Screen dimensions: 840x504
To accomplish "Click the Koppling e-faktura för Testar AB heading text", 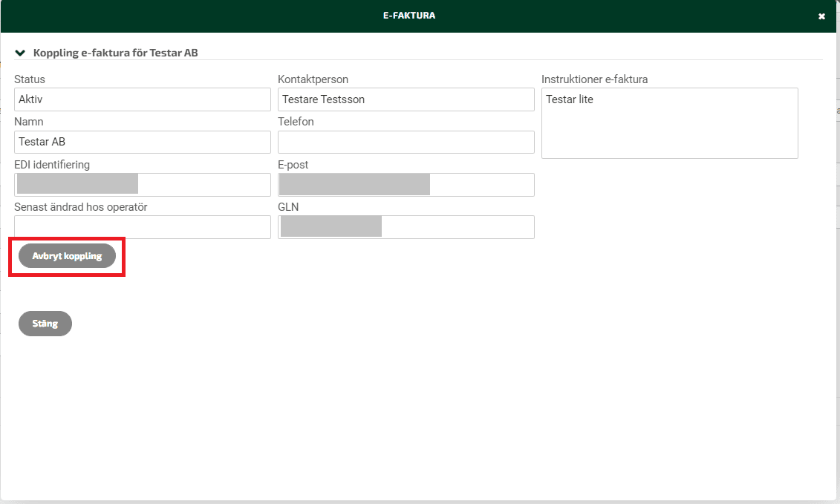I will (115, 53).
